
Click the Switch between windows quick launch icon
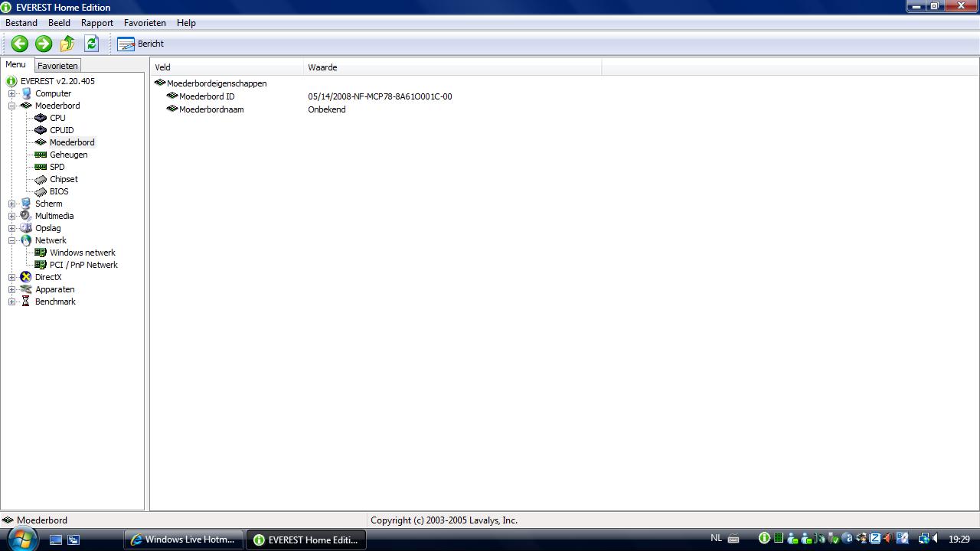(x=73, y=540)
